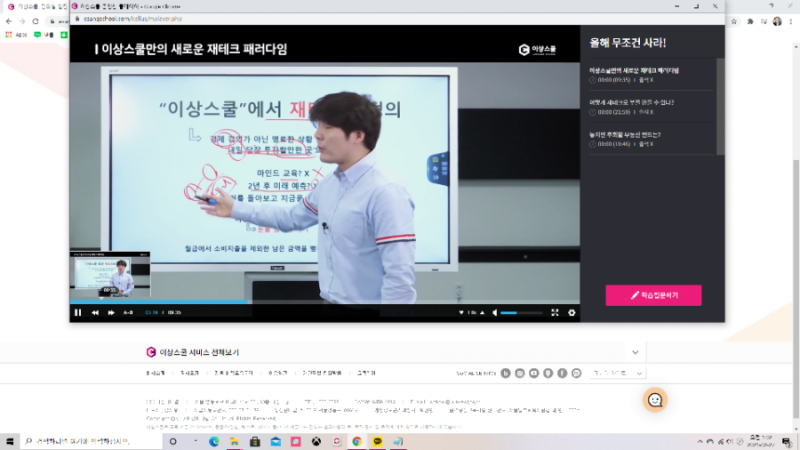Open the video player settings gear
The width and height of the screenshot is (800, 450).
tap(571, 313)
